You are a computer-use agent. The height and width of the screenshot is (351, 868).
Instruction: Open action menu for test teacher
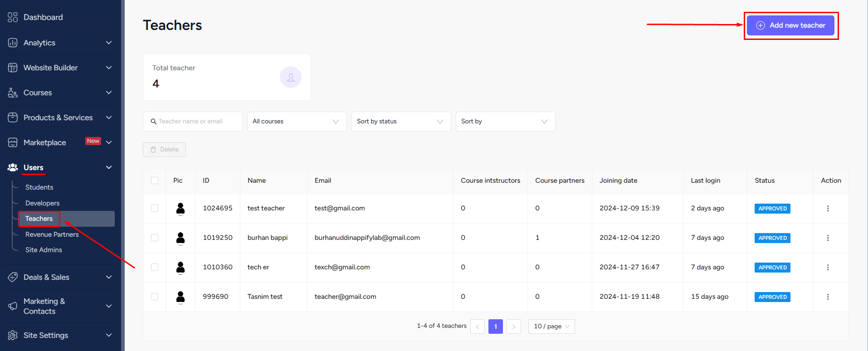pos(828,209)
